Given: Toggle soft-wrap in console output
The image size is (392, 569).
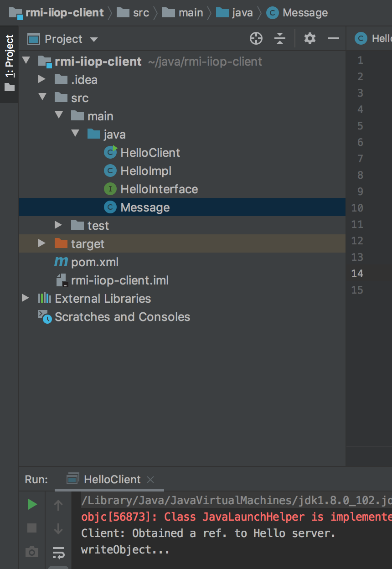Looking at the screenshot, I should (58, 553).
